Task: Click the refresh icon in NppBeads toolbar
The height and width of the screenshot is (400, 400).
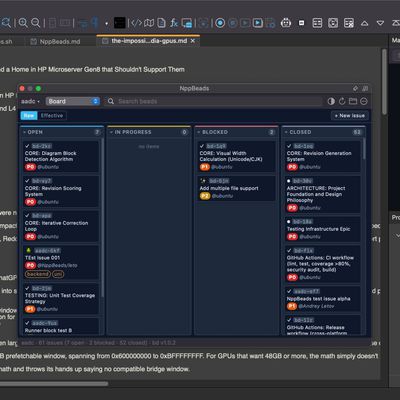Action: [x=342, y=101]
